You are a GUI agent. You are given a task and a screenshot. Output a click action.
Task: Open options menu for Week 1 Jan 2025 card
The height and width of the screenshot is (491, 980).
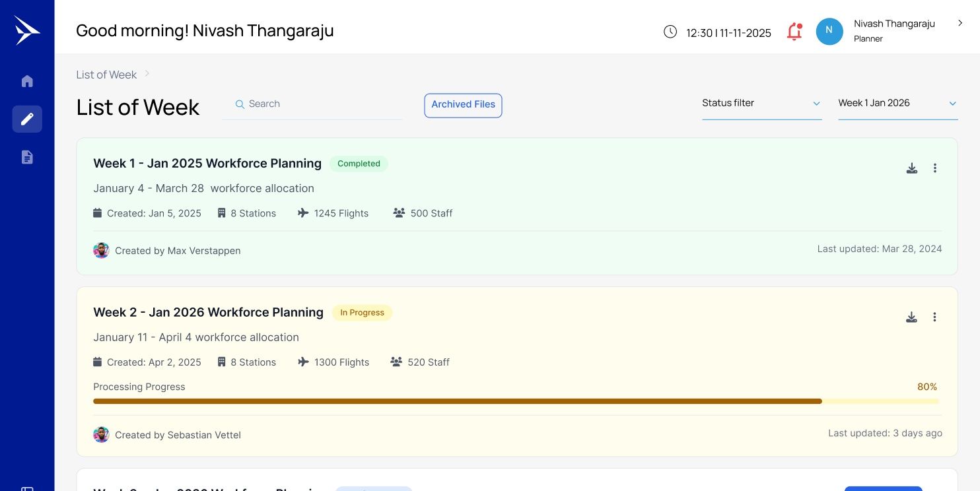[935, 168]
